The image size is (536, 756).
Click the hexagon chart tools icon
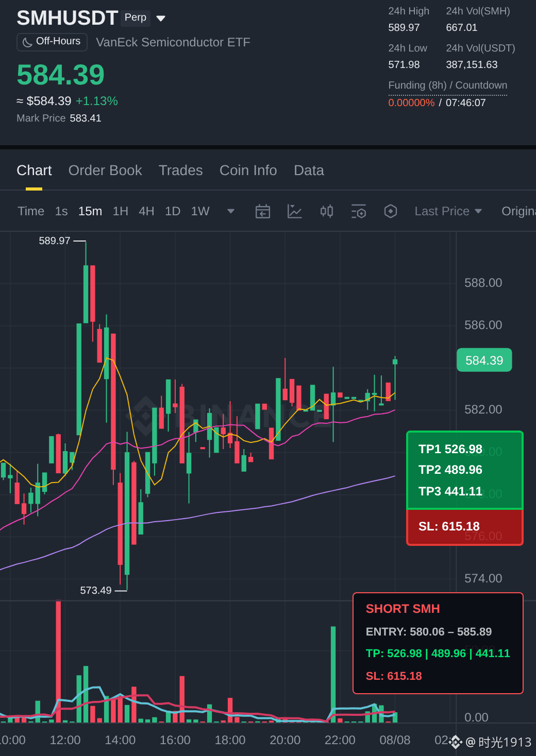click(391, 211)
